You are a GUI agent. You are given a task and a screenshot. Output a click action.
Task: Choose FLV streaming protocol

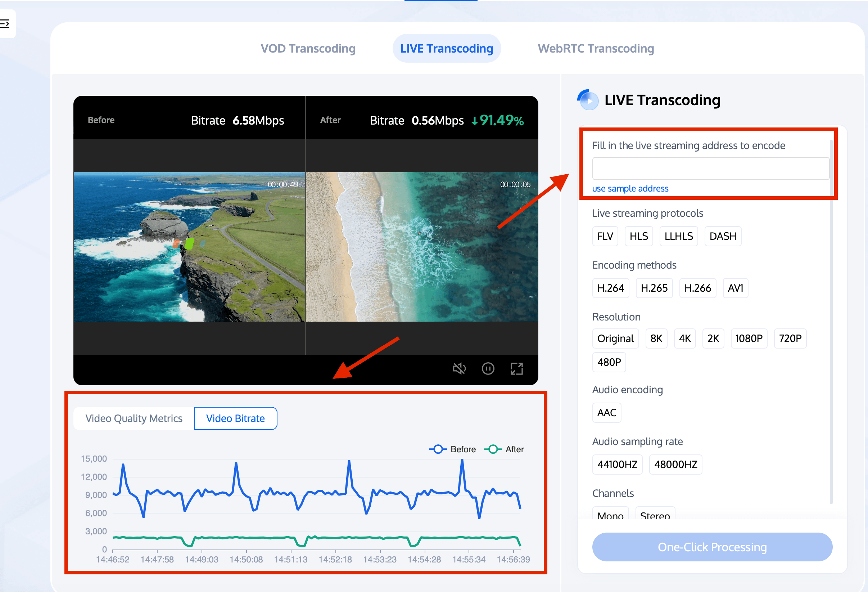point(605,236)
